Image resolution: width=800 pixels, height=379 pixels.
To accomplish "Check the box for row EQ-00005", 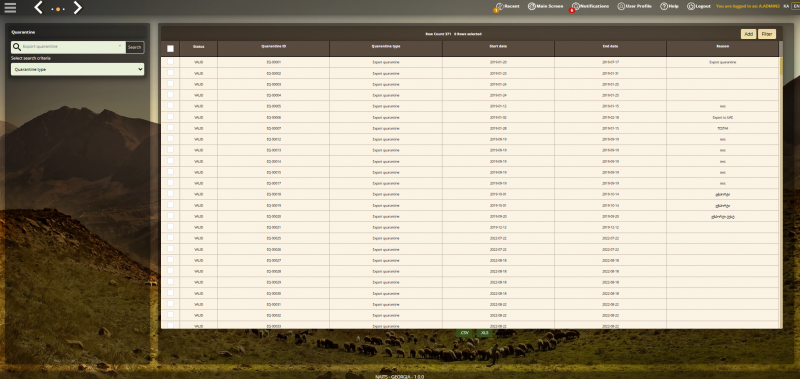I will point(170,106).
